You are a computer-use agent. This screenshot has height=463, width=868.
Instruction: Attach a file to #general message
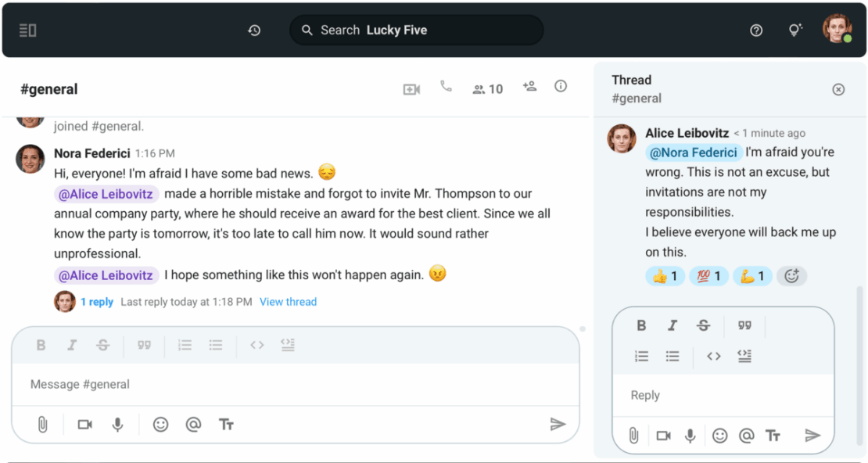tap(43, 425)
